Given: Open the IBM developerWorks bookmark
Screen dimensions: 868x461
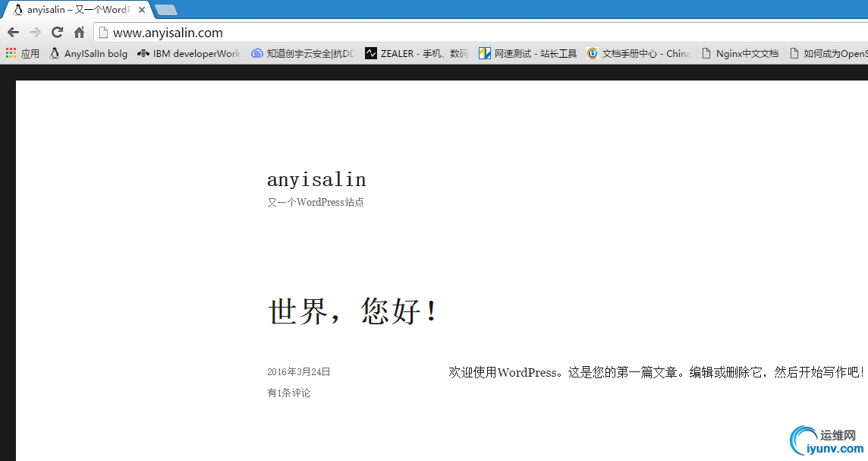Looking at the screenshot, I should [x=189, y=53].
